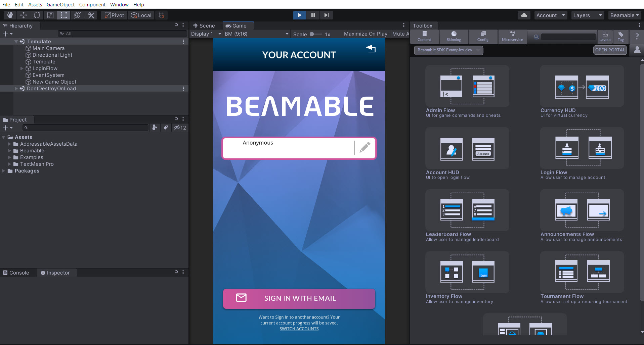Screen dimensions: 644x345
Task: Select the Transform combined tool
Action: click(x=77, y=15)
